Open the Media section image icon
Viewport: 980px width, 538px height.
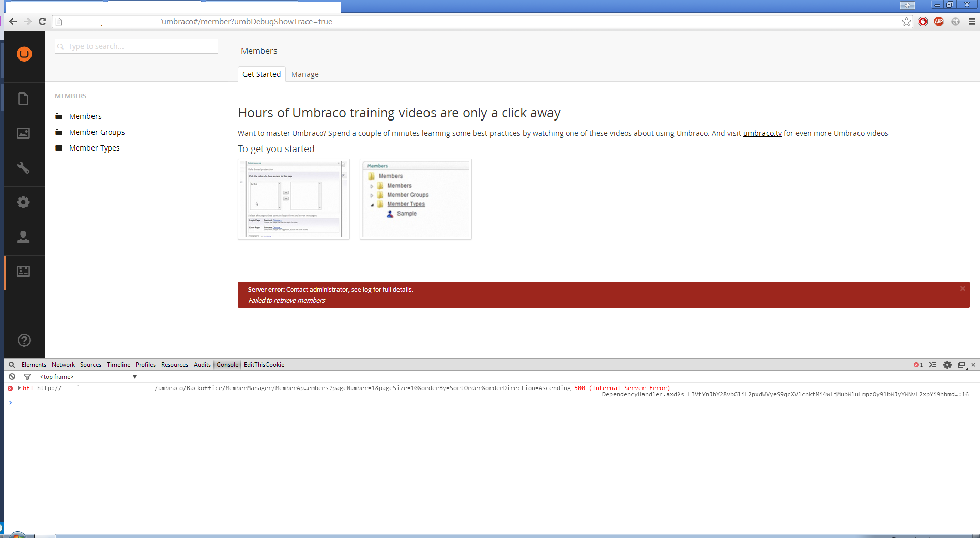23,133
